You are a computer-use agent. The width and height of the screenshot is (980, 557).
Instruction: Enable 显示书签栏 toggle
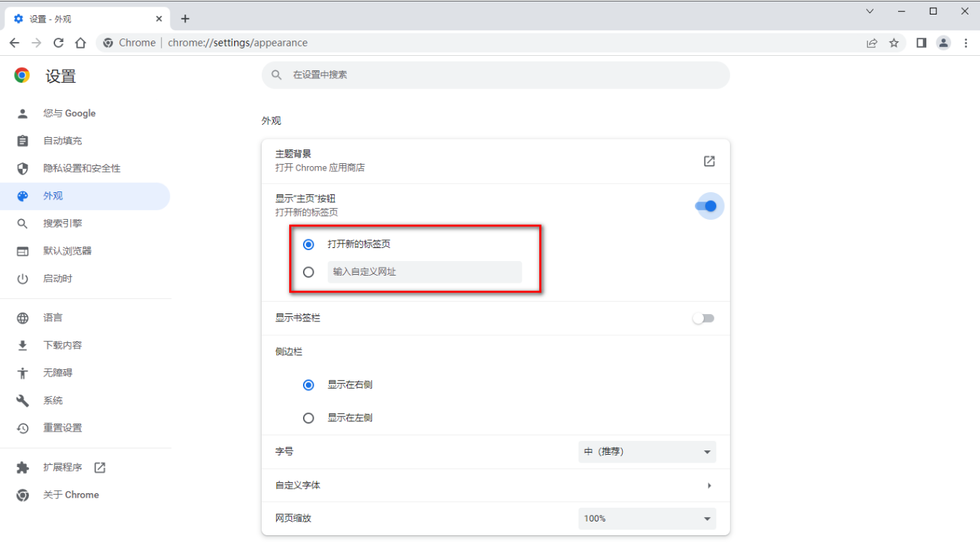pyautogui.click(x=703, y=318)
